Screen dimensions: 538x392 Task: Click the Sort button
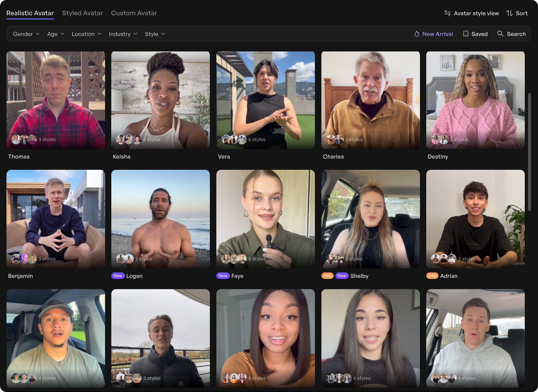coord(521,13)
